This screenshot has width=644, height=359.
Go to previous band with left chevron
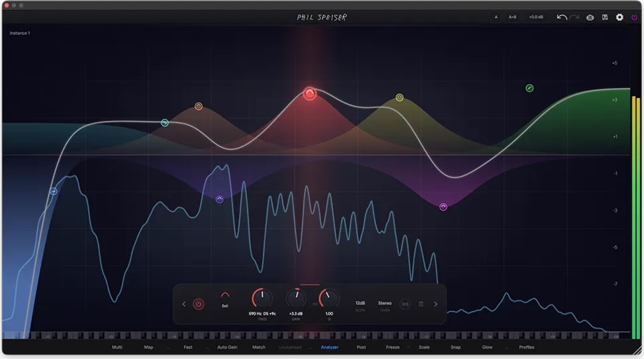(x=184, y=304)
